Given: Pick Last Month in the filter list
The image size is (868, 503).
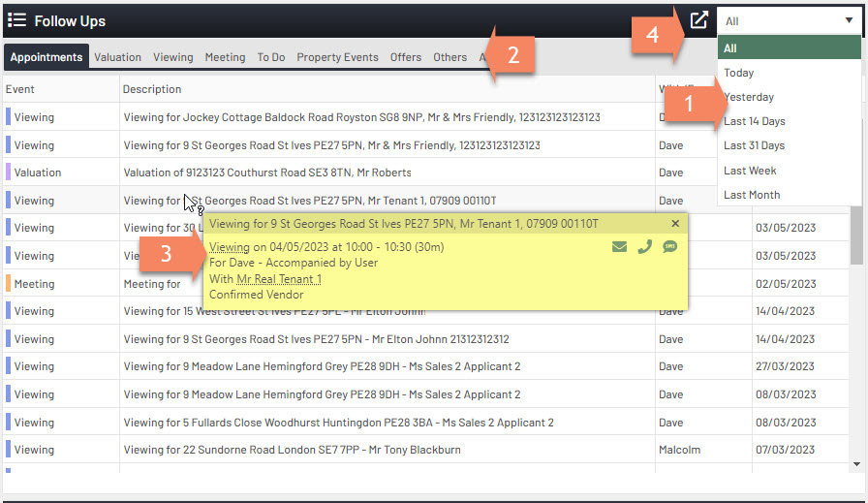Looking at the screenshot, I should coord(752,195).
